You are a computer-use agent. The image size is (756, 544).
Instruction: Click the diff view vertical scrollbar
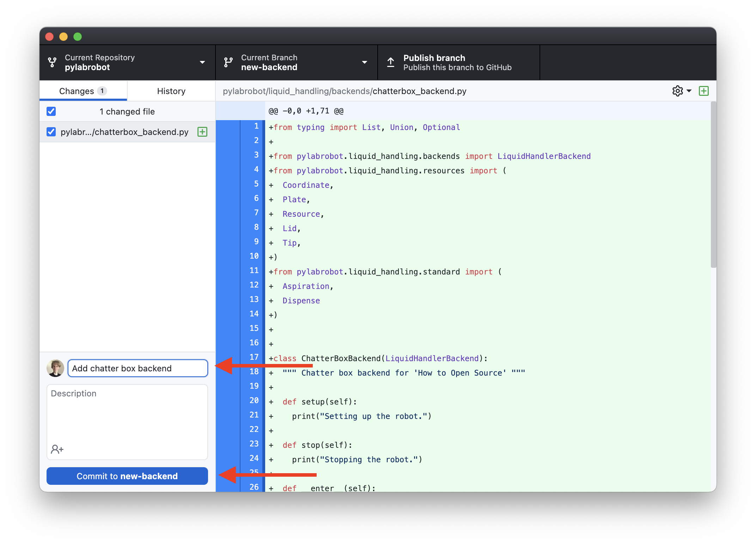tap(713, 185)
